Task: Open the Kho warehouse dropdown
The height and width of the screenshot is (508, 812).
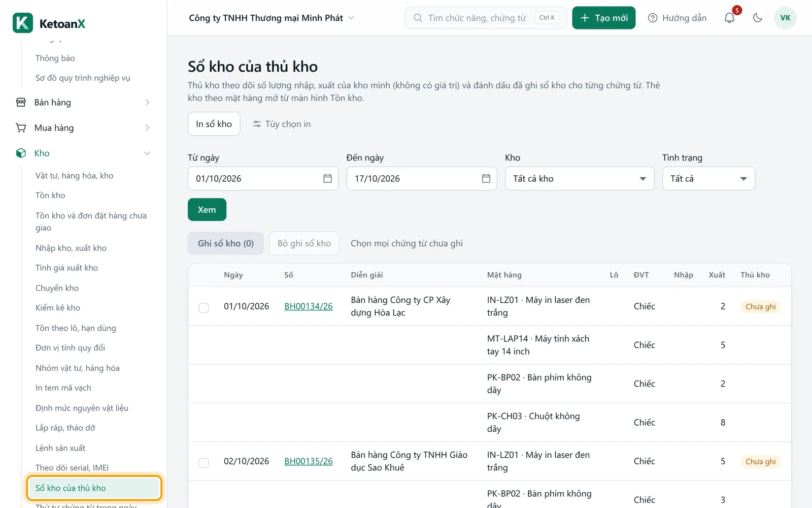Action: [x=580, y=178]
